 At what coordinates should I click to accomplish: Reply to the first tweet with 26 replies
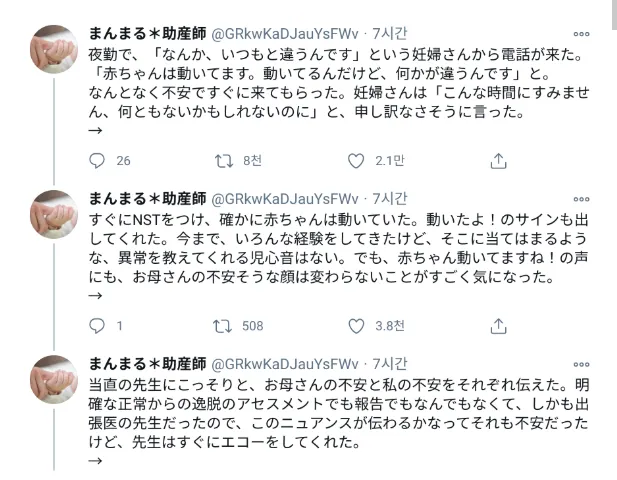pyautogui.click(x=97, y=161)
